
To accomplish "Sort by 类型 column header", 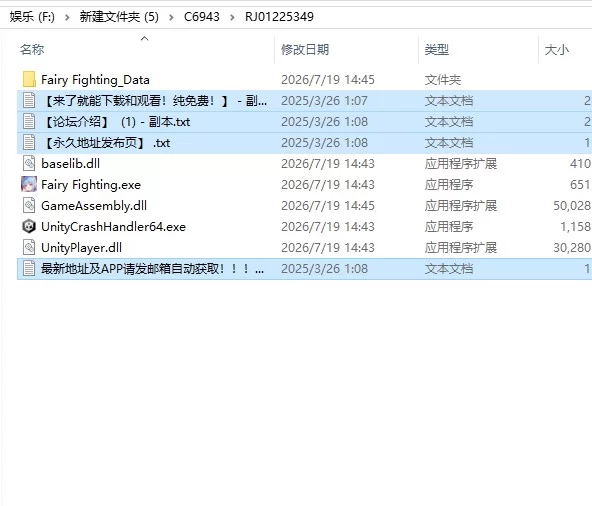I will tap(437, 49).
